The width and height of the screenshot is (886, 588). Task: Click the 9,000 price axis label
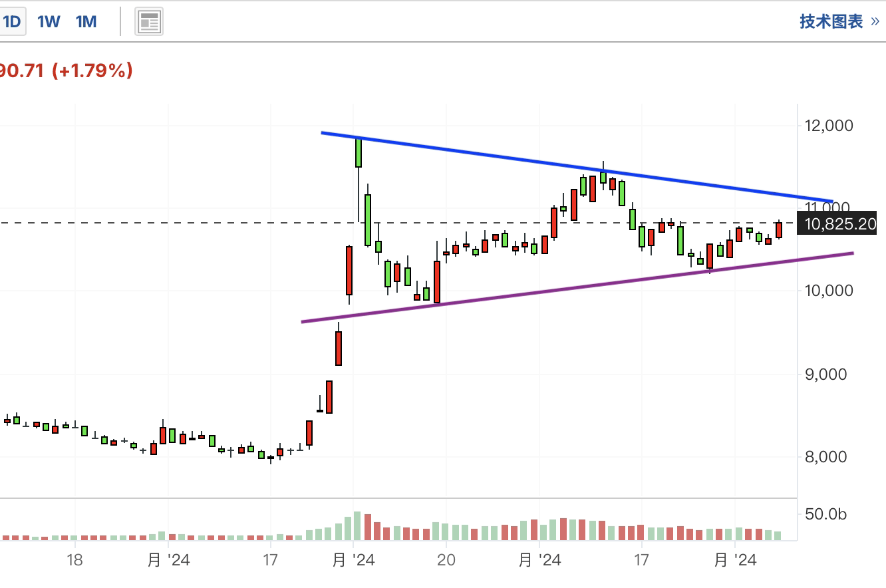pos(827,374)
